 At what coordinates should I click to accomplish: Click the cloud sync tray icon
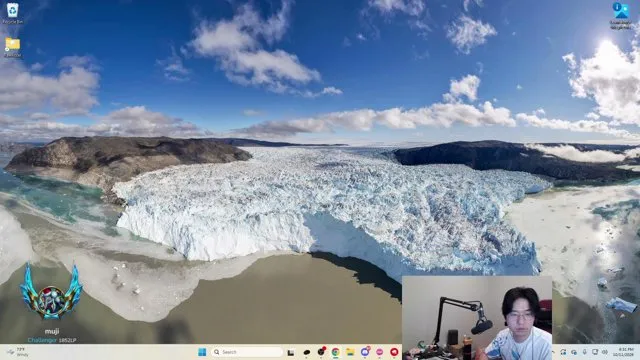tap(574, 352)
